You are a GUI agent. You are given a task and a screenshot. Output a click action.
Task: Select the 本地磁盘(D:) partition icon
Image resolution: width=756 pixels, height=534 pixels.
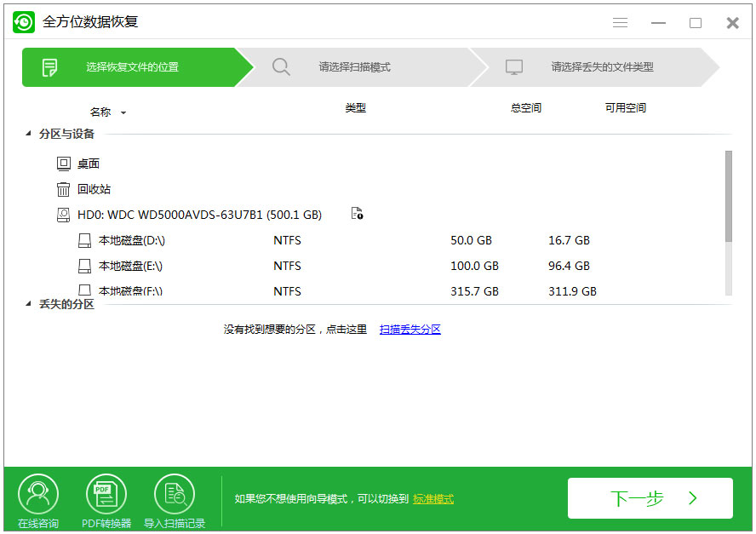tap(84, 240)
